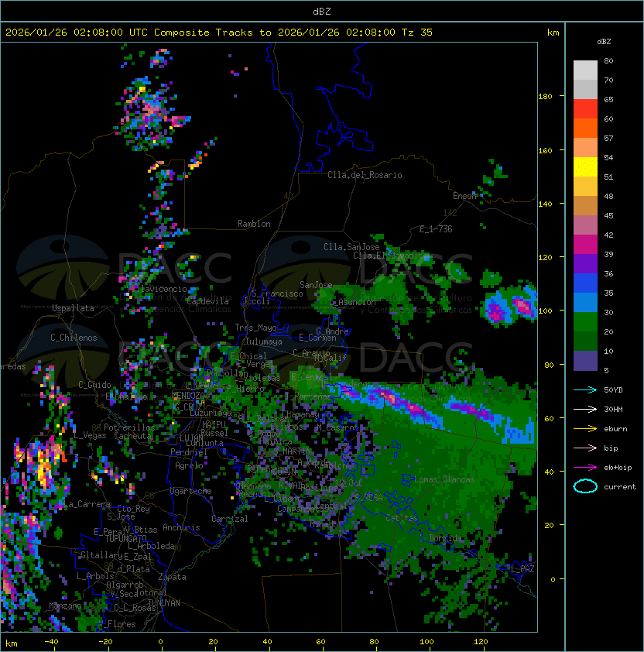Click the cyan 'current' ellipse symbol
Image resolution: width=644 pixels, height=652 pixels.
[585, 486]
